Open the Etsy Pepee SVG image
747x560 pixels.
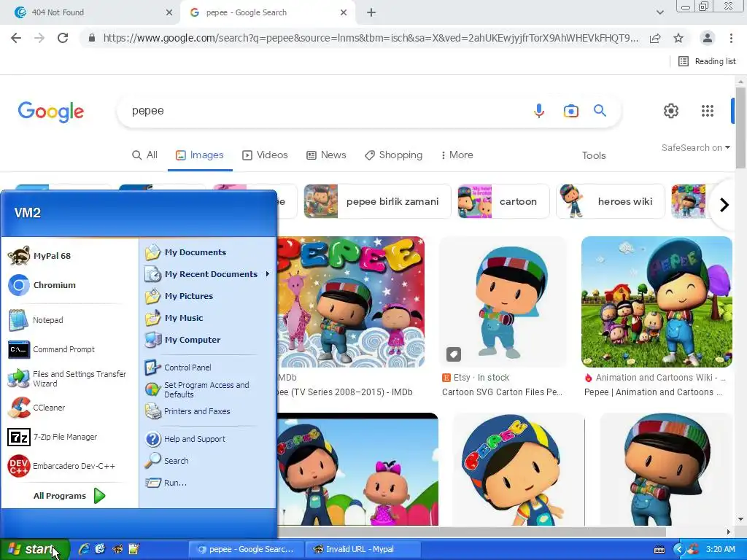(x=503, y=302)
